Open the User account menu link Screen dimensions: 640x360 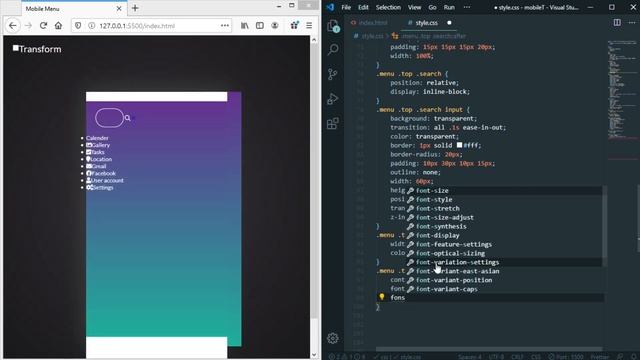(104, 180)
